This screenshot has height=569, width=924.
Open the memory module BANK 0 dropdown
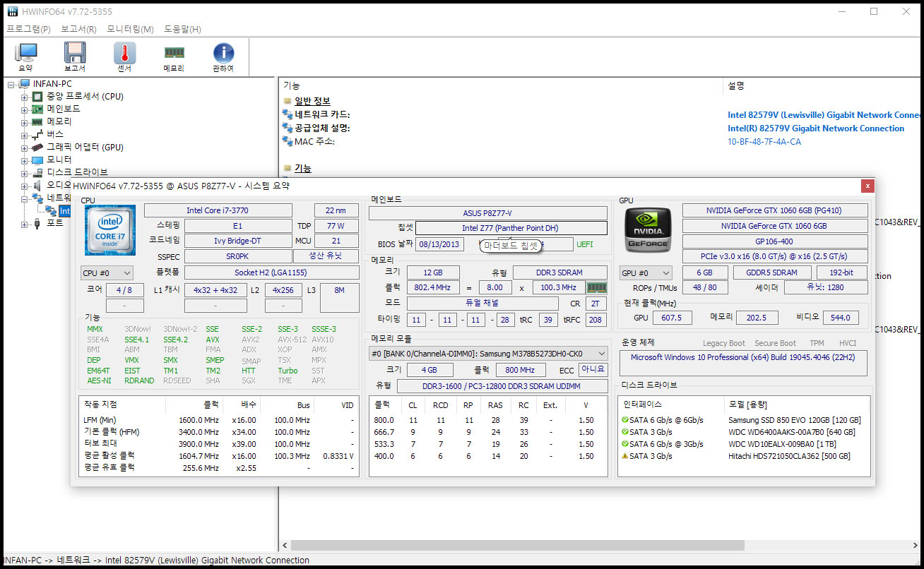(488, 353)
